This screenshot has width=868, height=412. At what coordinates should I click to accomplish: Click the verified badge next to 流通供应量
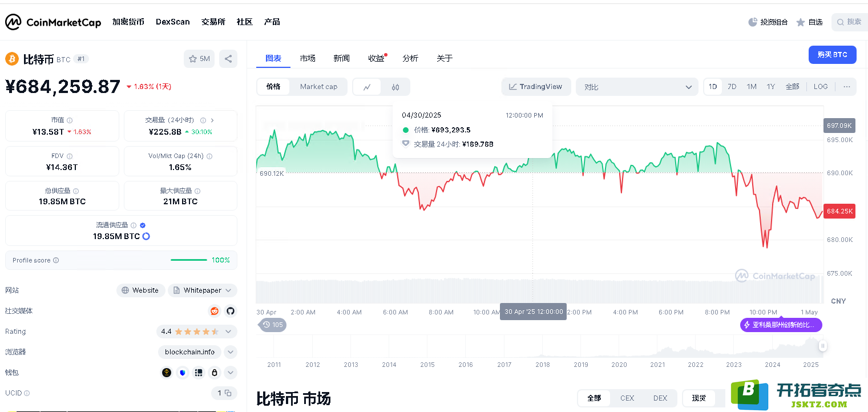point(143,225)
